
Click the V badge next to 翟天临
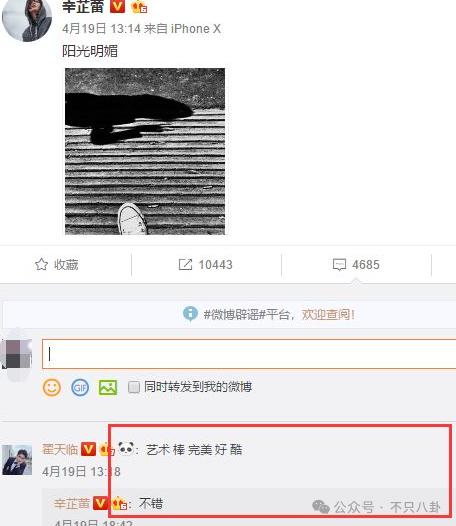click(88, 449)
